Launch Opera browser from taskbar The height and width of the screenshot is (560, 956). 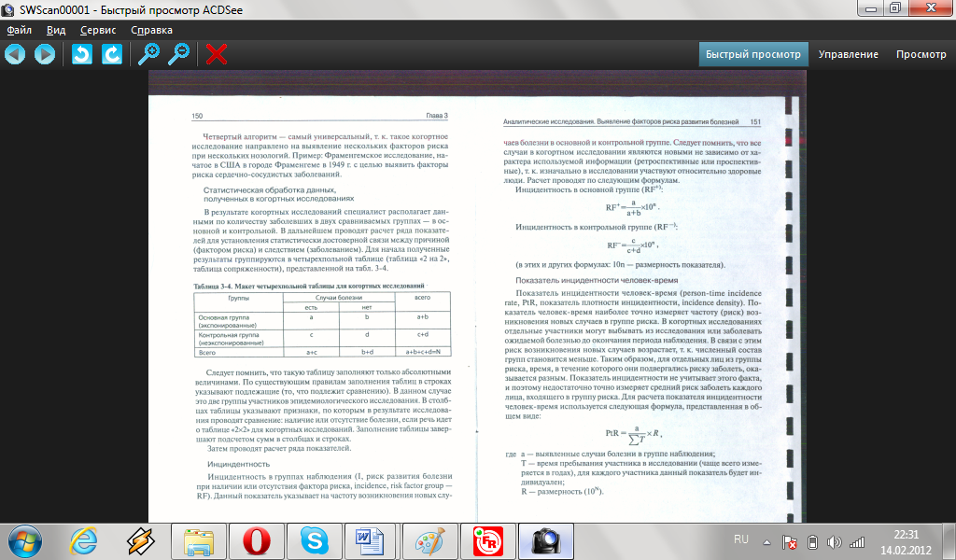(257, 541)
